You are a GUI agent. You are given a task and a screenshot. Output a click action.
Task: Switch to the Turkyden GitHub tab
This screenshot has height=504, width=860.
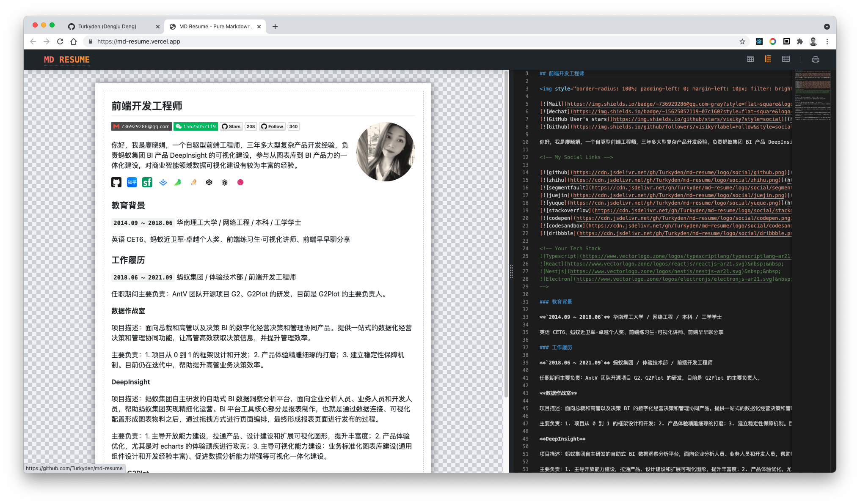[108, 26]
